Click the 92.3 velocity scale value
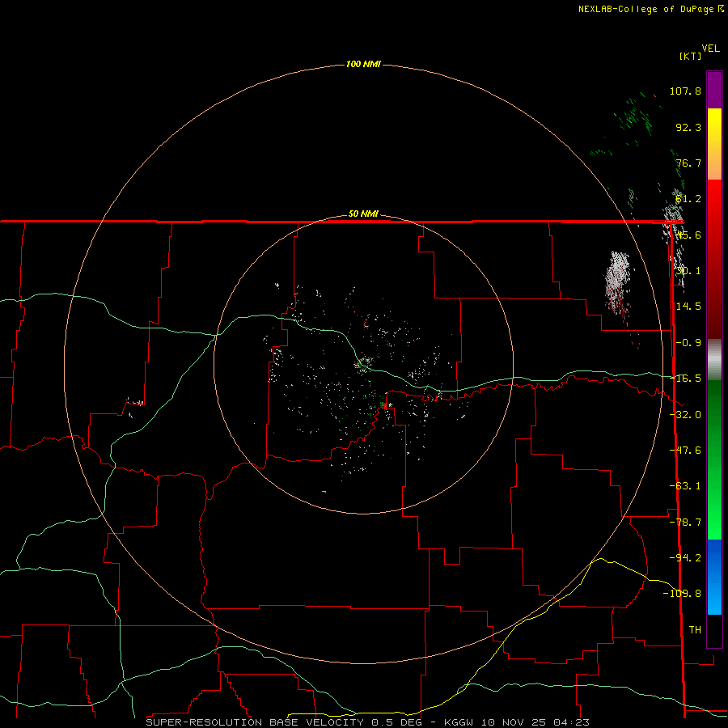 pos(688,127)
